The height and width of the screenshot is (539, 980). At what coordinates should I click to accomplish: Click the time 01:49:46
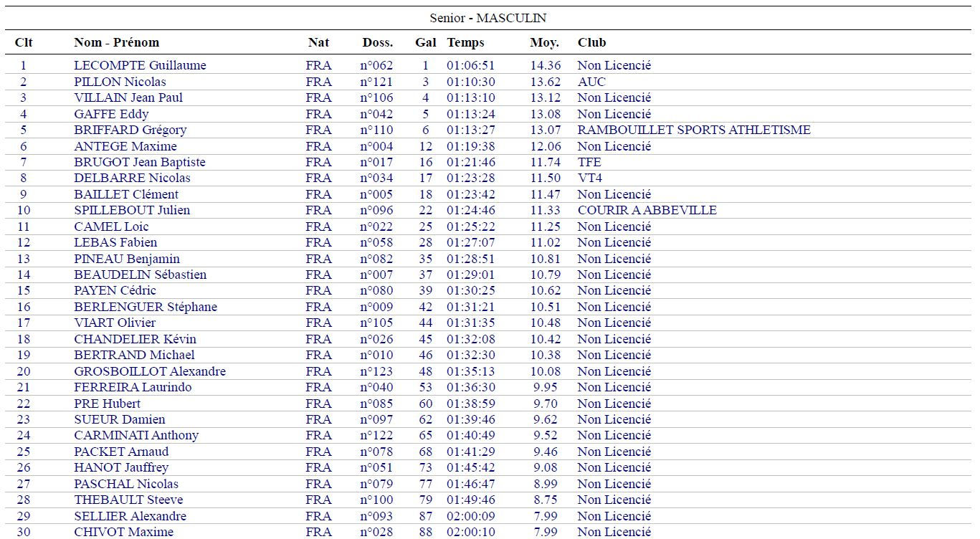coord(471,500)
